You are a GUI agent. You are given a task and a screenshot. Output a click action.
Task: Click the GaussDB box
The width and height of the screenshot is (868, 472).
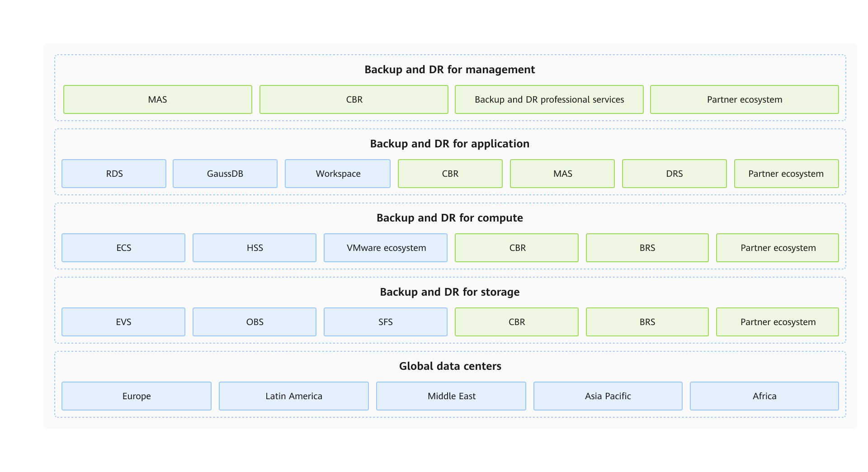[225, 174]
